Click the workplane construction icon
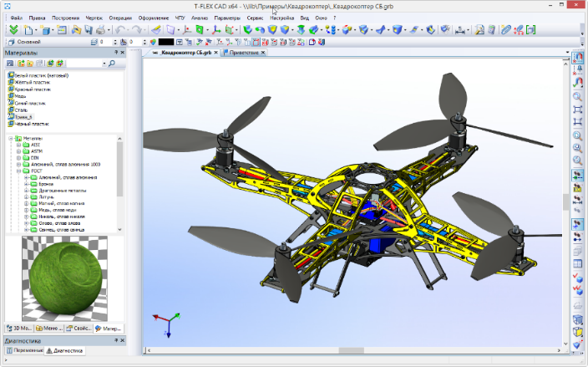This screenshot has width=588, height=367. pyautogui.click(x=170, y=29)
